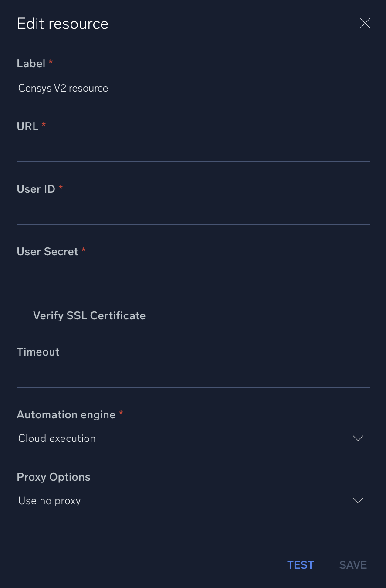Click the URL required asterisk
This screenshot has height=588, width=386.
click(44, 125)
